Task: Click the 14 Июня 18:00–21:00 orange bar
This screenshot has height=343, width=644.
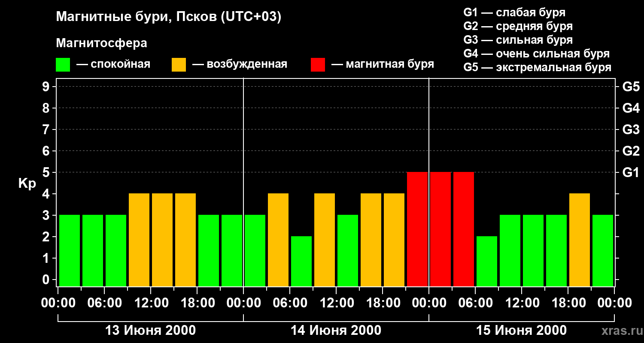Action: click(394, 240)
